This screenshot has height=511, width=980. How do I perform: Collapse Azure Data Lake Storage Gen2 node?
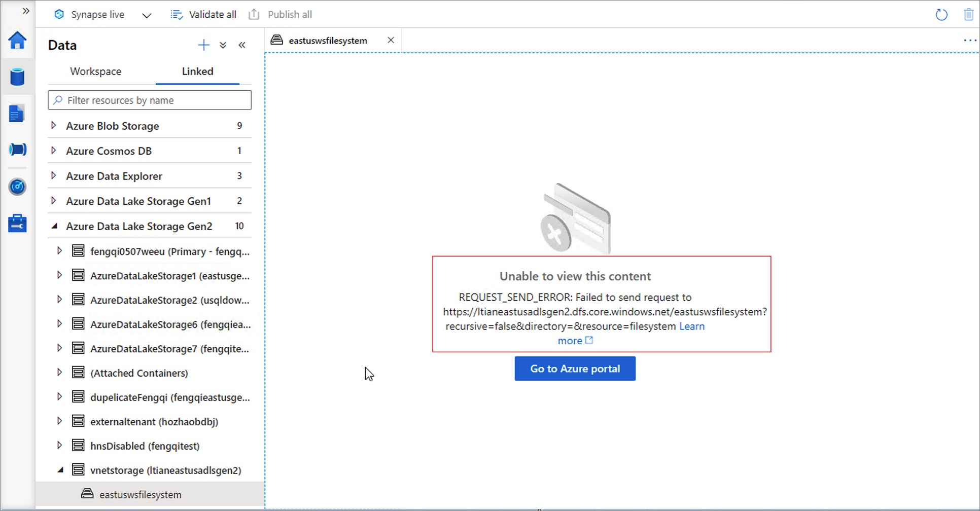[x=54, y=226]
